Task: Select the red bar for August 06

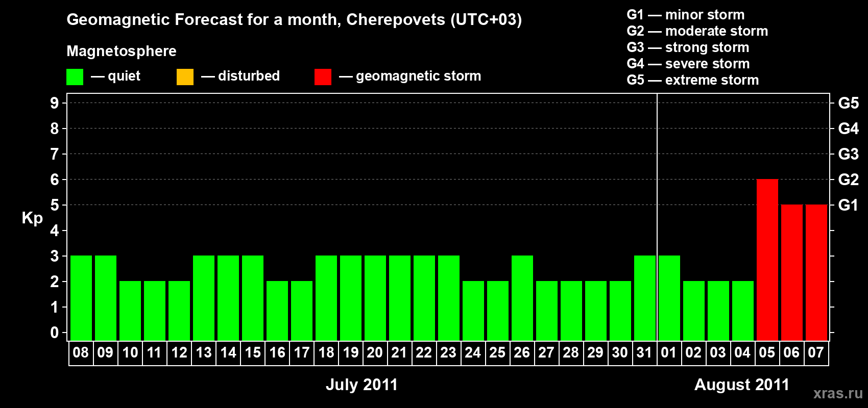Action: 791,272
